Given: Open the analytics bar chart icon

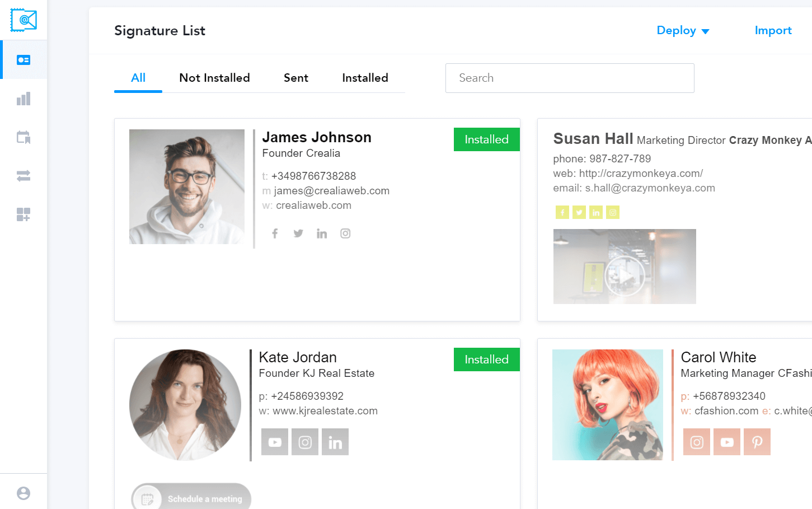Looking at the screenshot, I should [24, 99].
